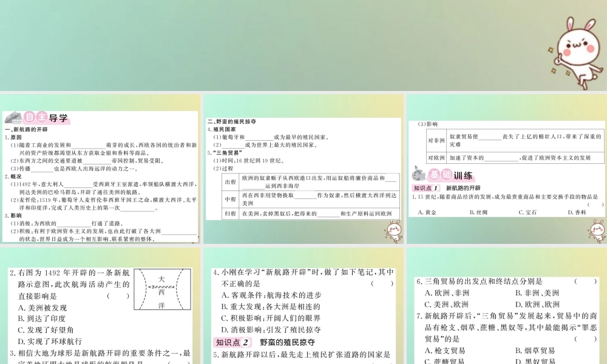Choose C. 积极影响:开阔人们的眼界
607x364 pixels.
(x=271, y=318)
